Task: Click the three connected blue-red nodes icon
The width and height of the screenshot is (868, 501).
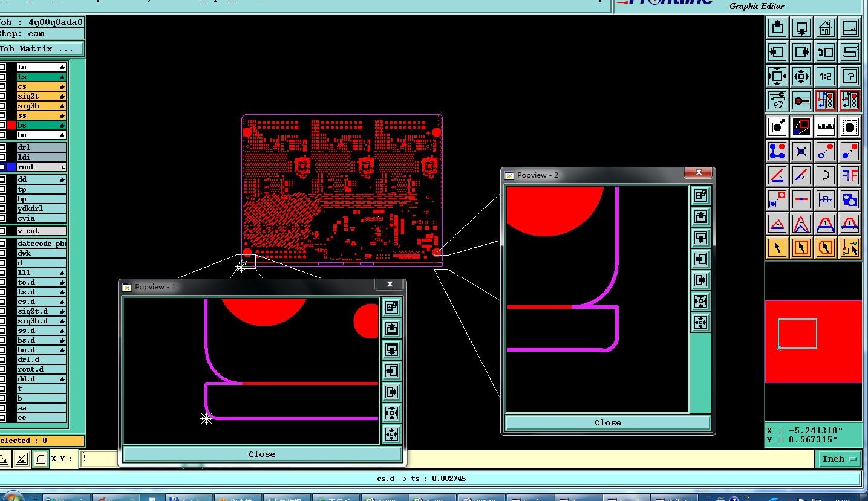Action: tap(777, 151)
